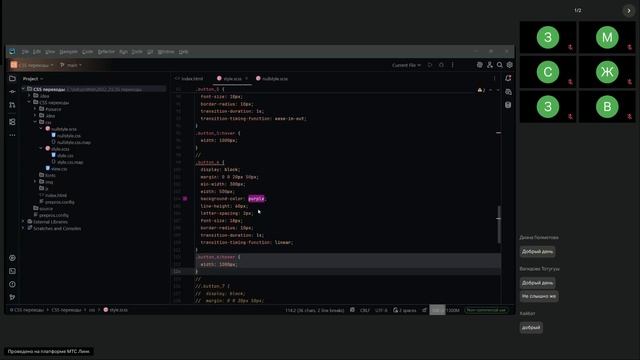The width and height of the screenshot is (640, 360).
Task: Collapse the style.scss node in tree
Action: (41, 149)
